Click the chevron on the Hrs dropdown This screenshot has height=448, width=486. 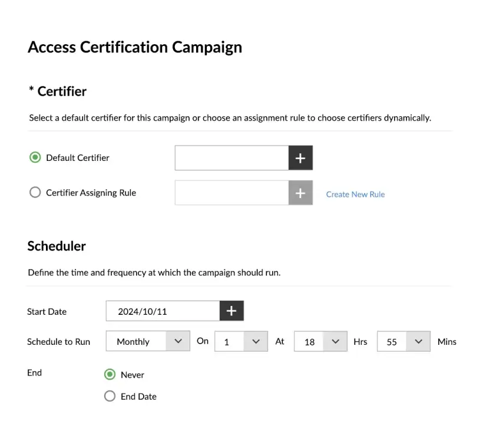pyautogui.click(x=336, y=341)
